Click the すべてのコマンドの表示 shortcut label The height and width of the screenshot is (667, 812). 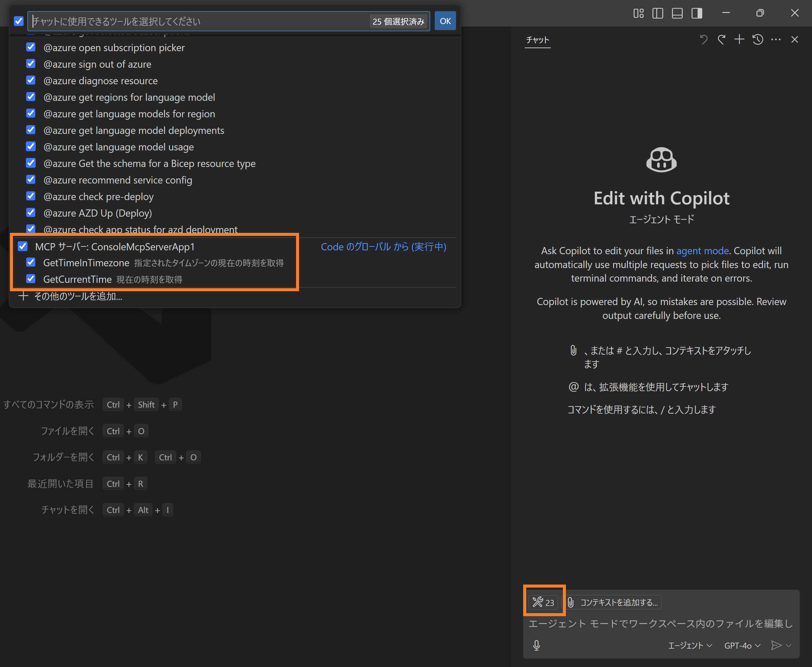[48, 405]
